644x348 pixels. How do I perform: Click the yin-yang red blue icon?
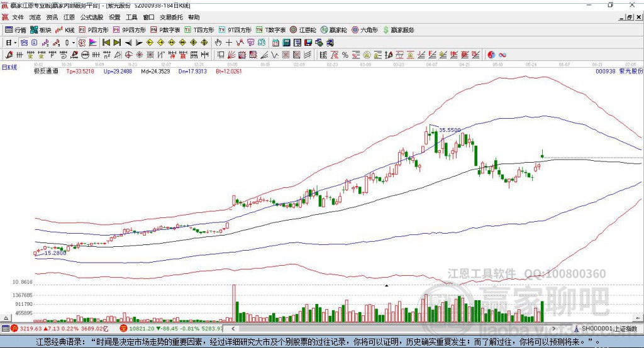click(x=491, y=55)
